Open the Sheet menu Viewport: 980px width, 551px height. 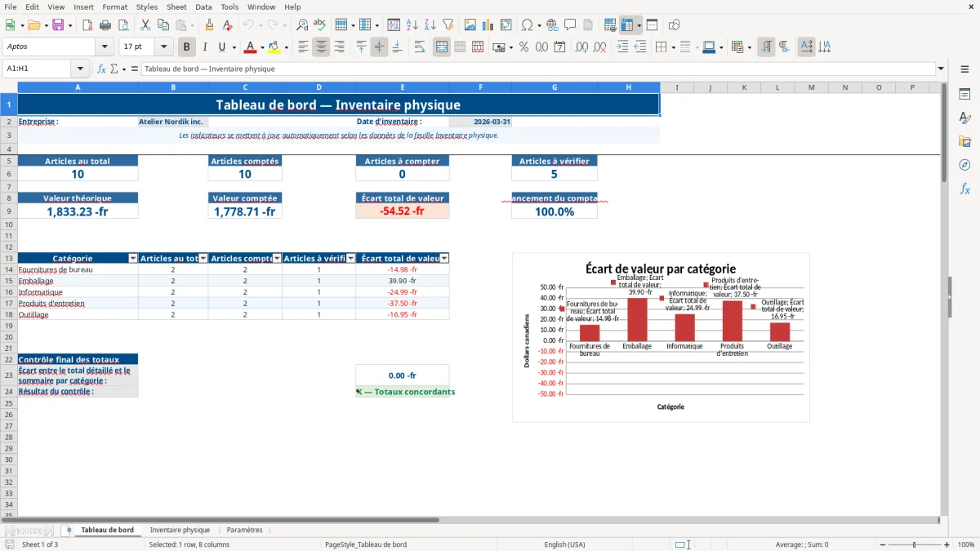[176, 7]
